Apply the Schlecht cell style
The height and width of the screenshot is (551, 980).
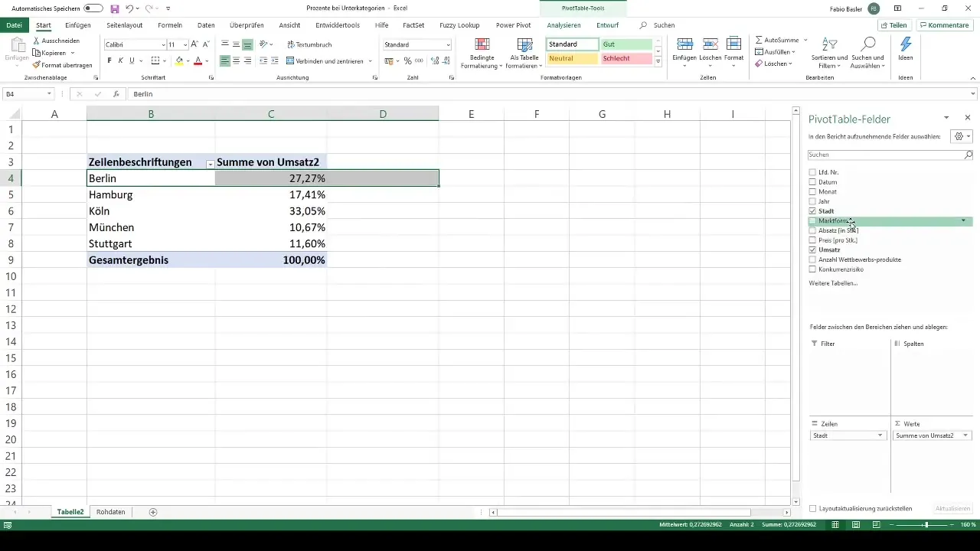tap(626, 59)
